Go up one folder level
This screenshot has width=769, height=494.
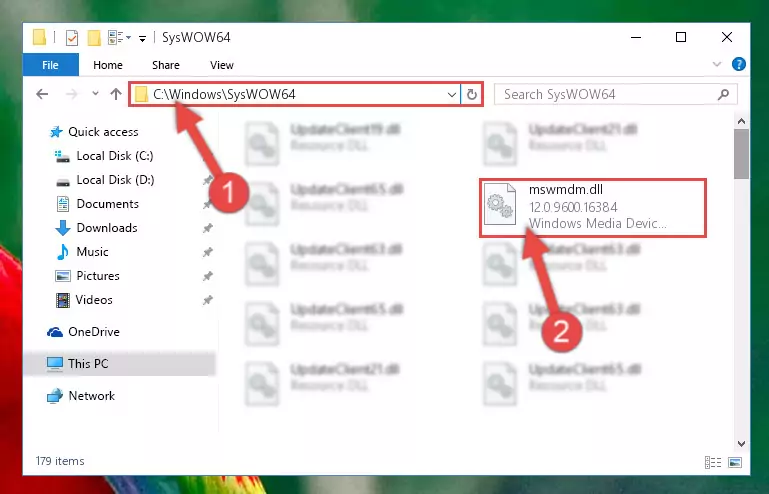116,94
